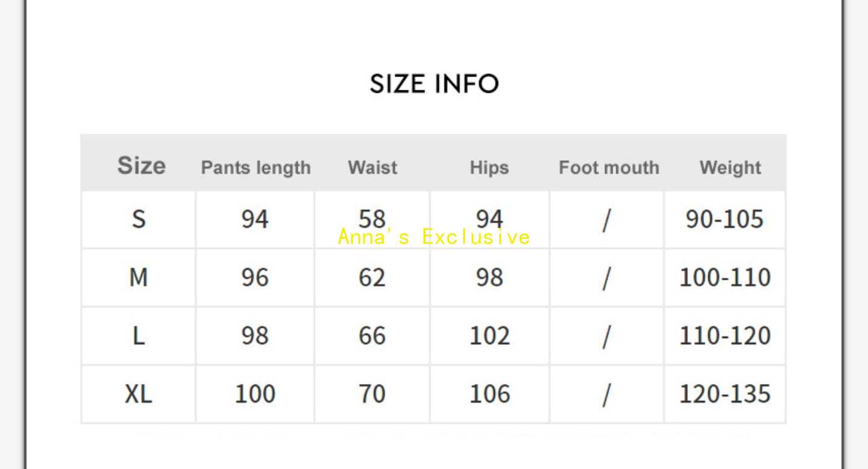Select the Size column header
The width and height of the screenshot is (868, 469).
141,165
